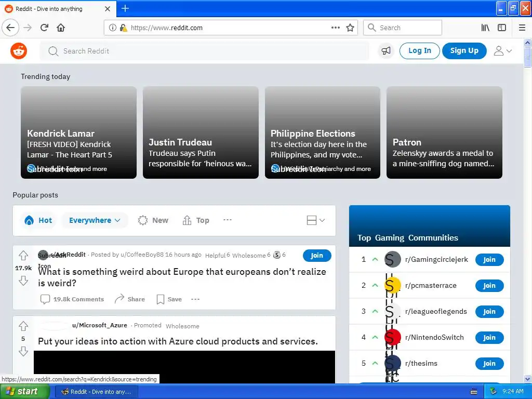This screenshot has height=399, width=532.
Task: Open site information icon in address bar
Action: click(113, 28)
